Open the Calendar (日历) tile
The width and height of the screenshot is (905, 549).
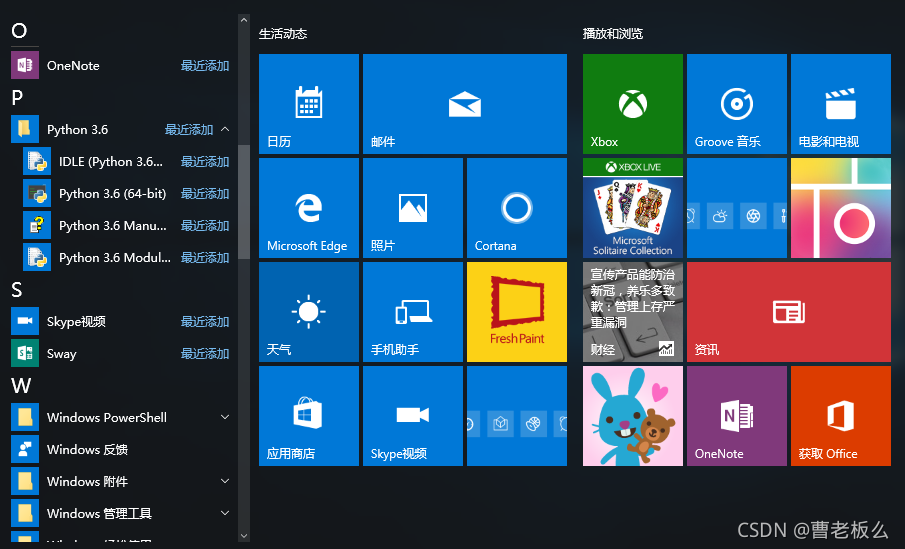[x=309, y=104]
